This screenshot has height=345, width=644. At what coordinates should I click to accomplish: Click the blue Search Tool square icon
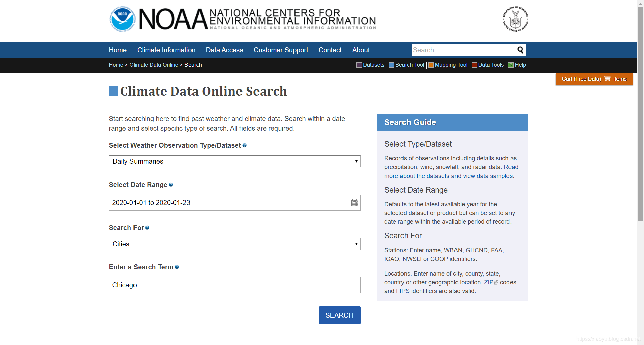[x=391, y=65]
